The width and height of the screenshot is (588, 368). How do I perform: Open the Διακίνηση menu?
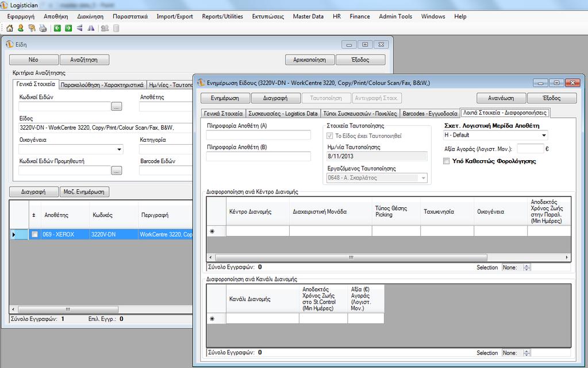pos(90,17)
